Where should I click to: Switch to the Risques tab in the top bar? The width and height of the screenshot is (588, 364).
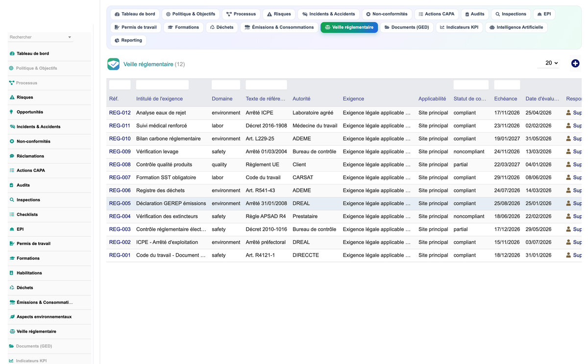pos(279,14)
